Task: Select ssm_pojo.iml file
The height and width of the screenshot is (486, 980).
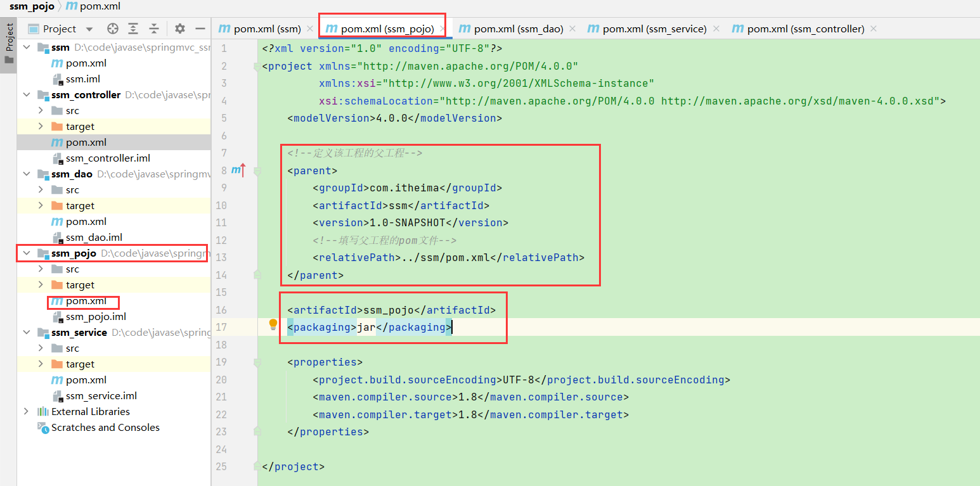Action: click(x=96, y=317)
